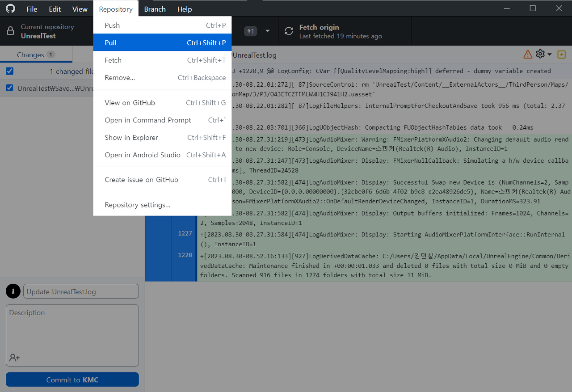
Task: Select Create issue on GitHub
Action: point(162,180)
